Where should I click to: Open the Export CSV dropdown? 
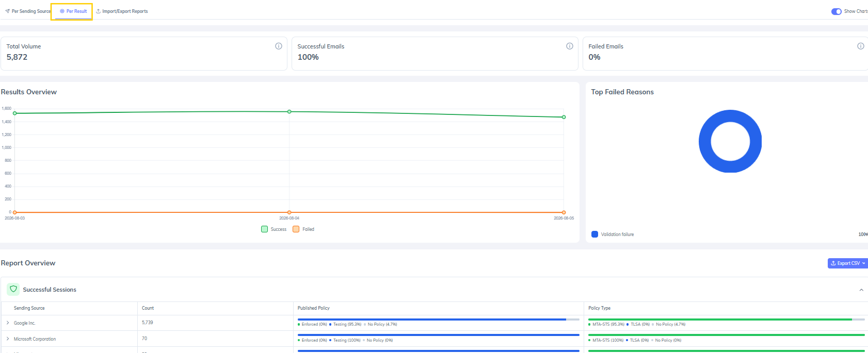848,263
